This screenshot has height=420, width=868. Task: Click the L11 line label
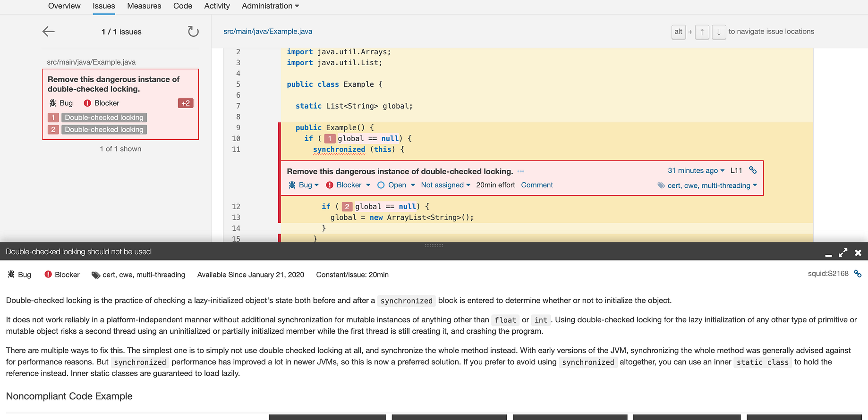736,170
